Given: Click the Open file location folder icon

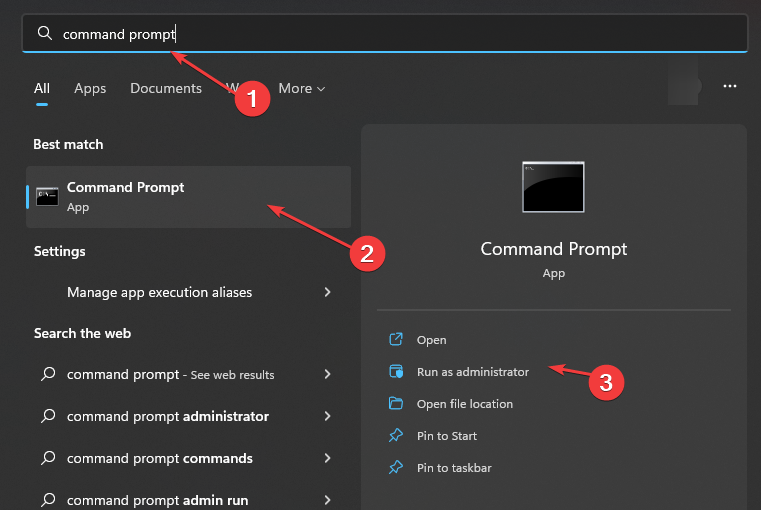Looking at the screenshot, I should point(396,403).
